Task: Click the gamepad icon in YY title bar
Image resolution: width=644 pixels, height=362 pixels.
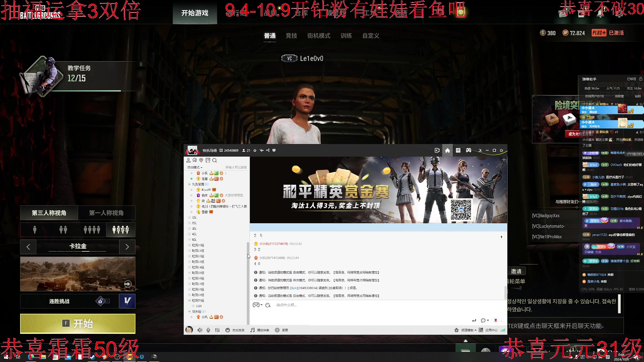Action: click(469, 150)
